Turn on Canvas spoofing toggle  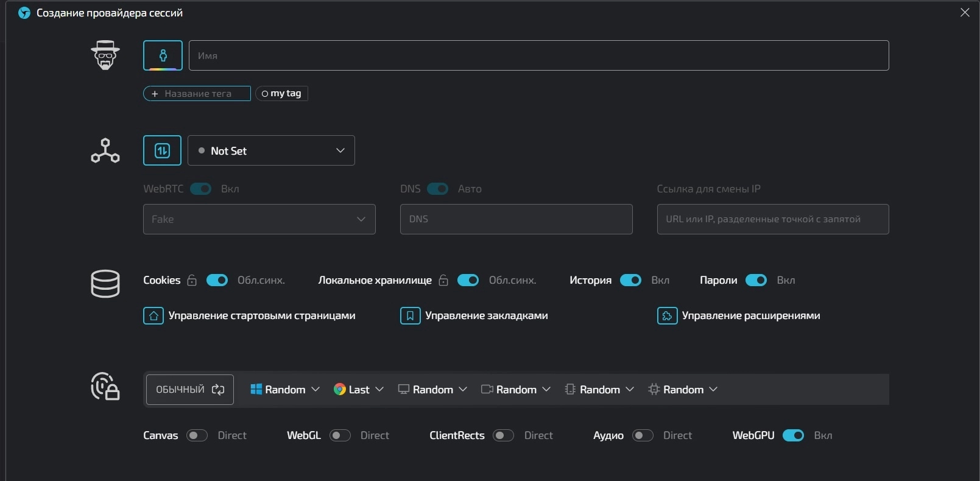click(x=197, y=435)
